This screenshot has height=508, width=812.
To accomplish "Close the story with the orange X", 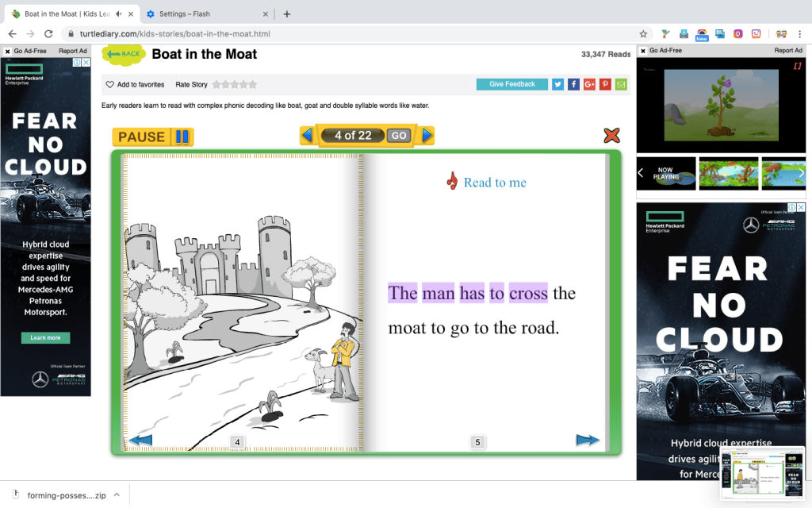I will [x=611, y=136].
